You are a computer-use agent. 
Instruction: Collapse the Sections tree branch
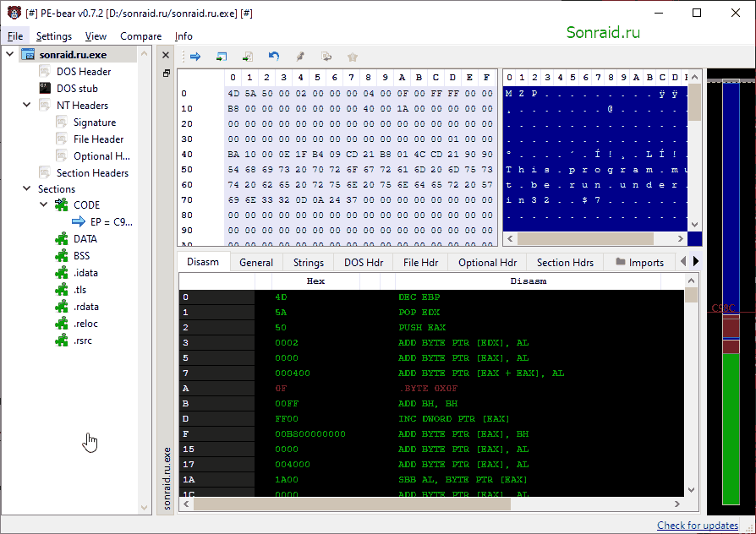click(27, 188)
